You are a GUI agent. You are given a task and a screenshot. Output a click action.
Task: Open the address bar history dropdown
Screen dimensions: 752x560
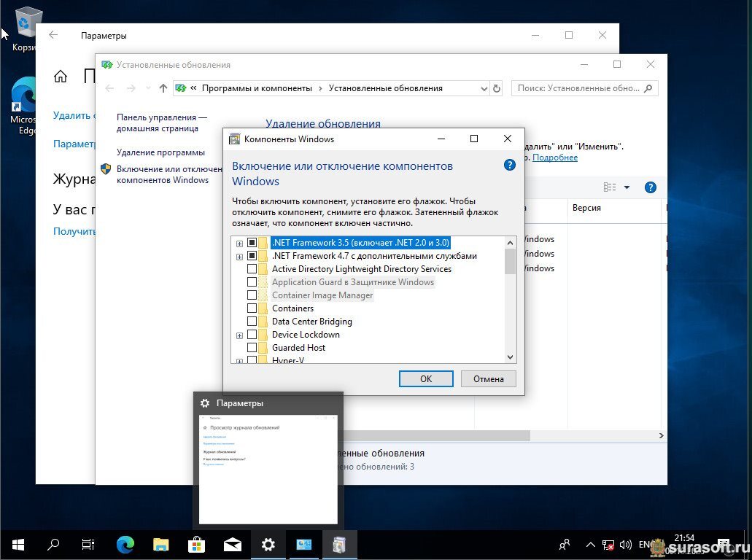(484, 88)
